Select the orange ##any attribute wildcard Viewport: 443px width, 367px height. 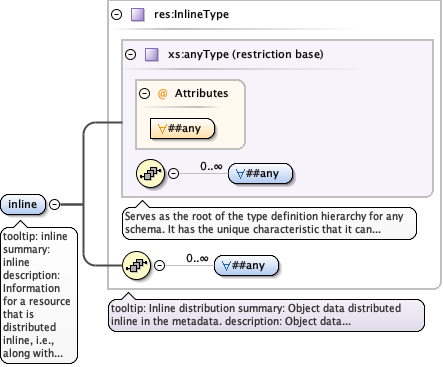coord(182,128)
